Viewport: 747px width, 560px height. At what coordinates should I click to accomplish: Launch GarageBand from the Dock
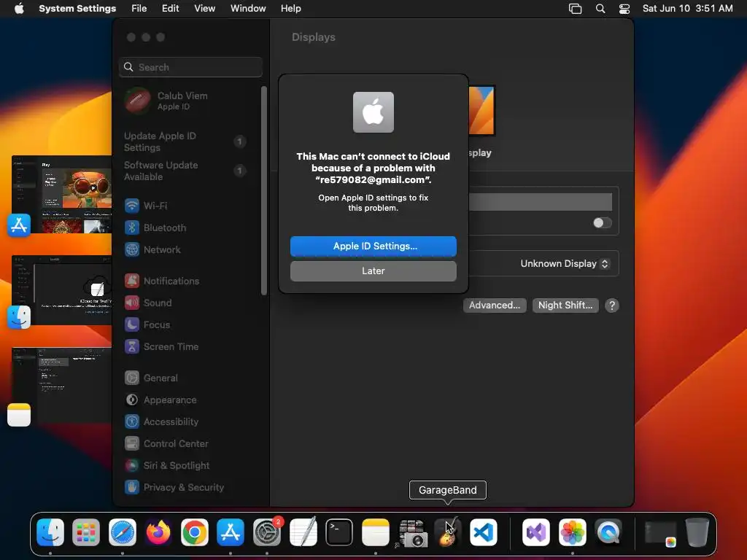click(448, 532)
